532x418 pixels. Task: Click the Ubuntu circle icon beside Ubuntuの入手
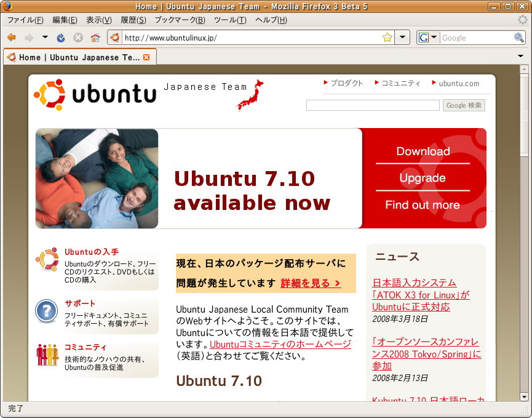coord(47,259)
